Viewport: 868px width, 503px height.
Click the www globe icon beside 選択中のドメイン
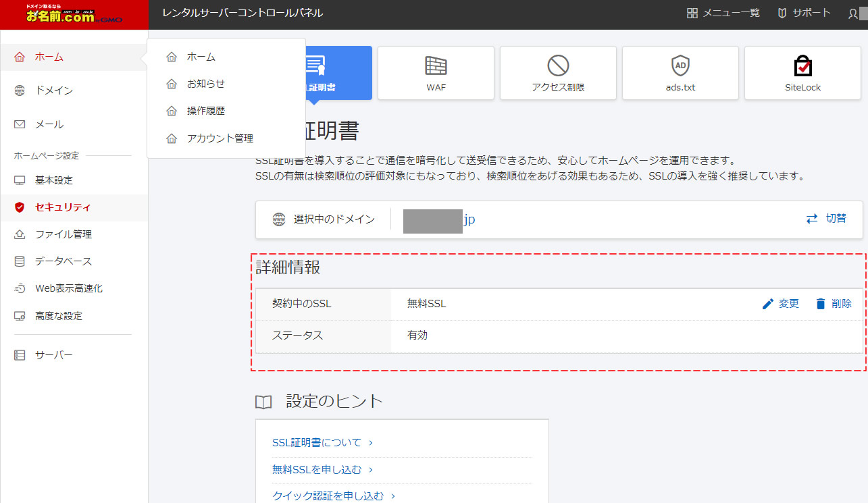pyautogui.click(x=278, y=219)
